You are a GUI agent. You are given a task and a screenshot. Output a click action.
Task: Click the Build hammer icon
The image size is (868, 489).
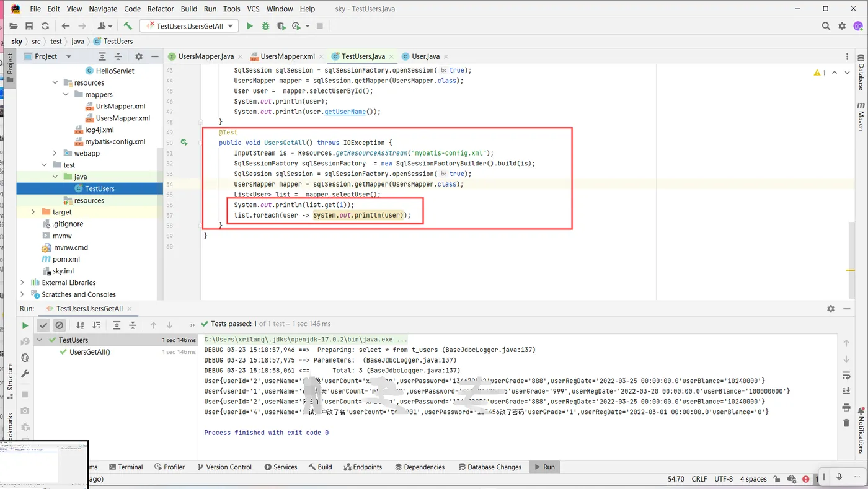point(128,26)
